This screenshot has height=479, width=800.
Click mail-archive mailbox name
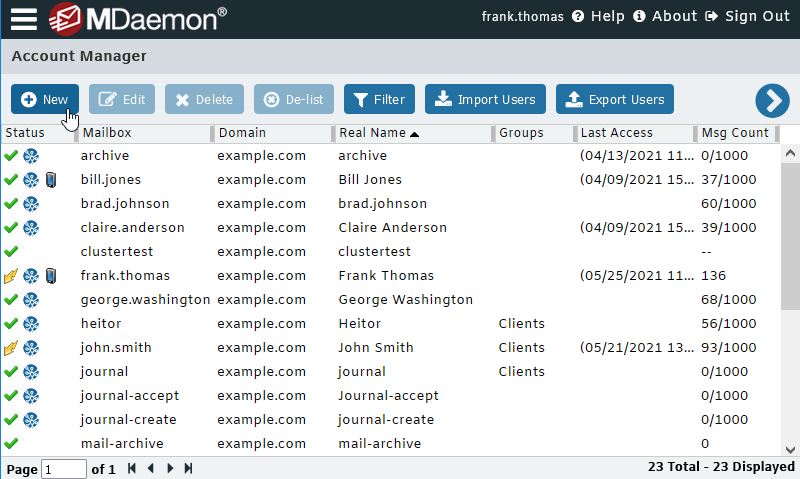click(x=122, y=443)
